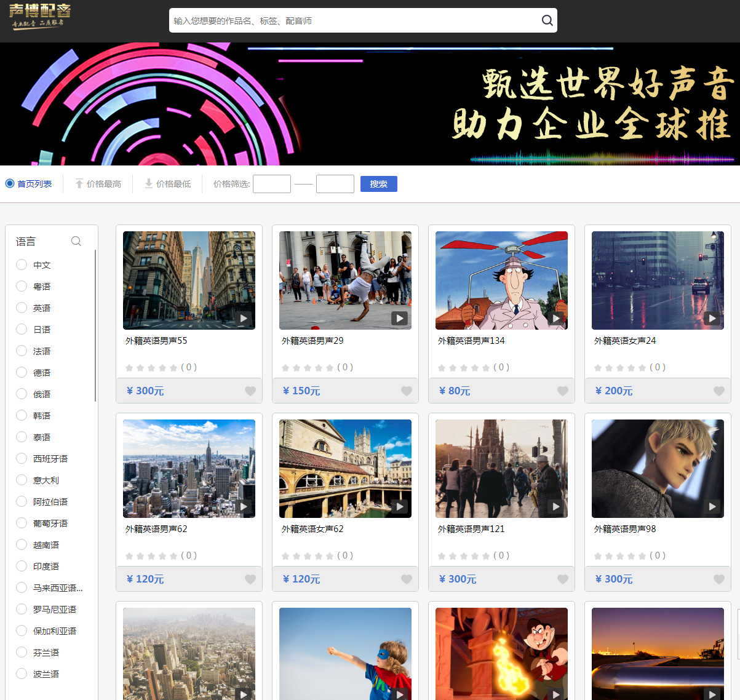This screenshot has height=700, width=740.
Task: Choose 日语 in language filter
Action: 22,329
